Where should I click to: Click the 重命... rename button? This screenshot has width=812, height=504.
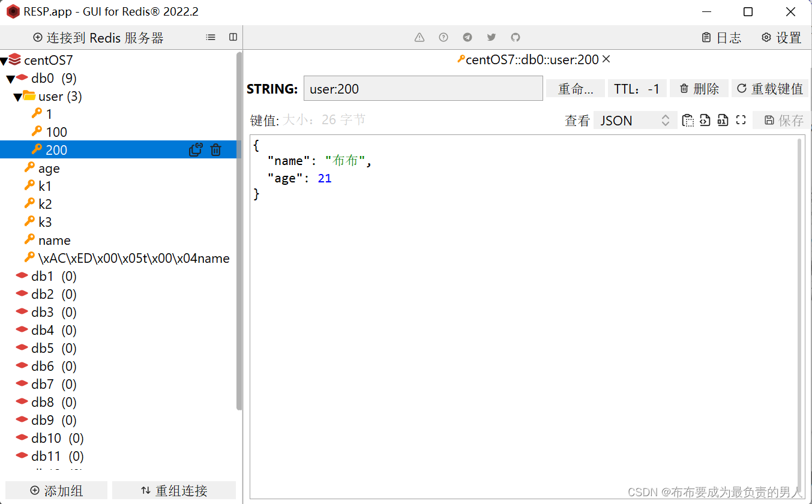click(x=576, y=89)
